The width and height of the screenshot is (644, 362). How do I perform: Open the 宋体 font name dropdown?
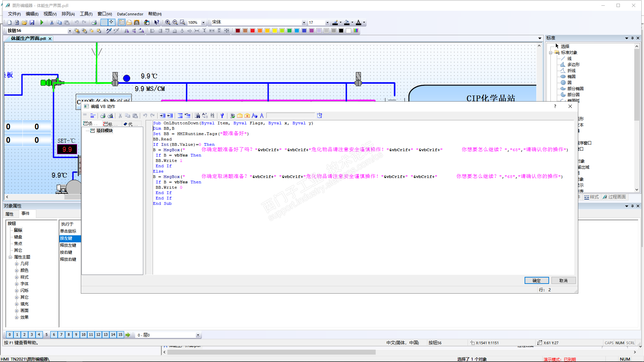[304, 22]
